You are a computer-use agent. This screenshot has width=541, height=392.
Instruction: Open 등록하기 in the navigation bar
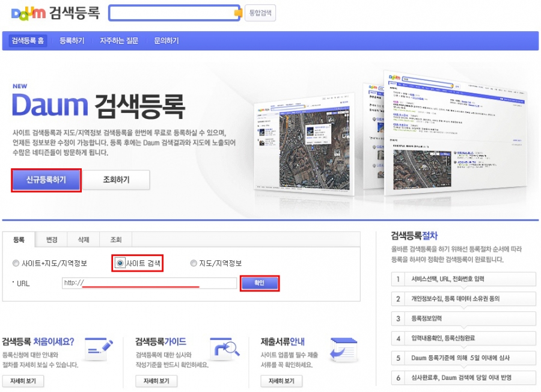click(x=72, y=41)
